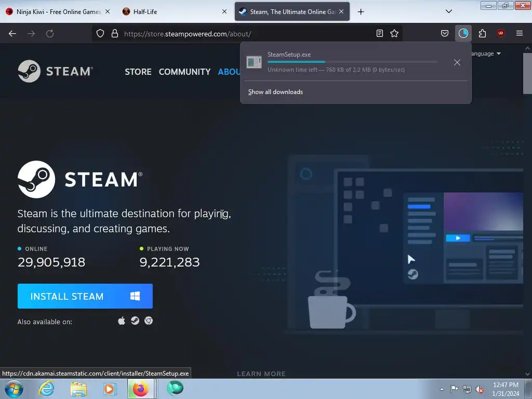The width and height of the screenshot is (532, 399).
Task: Click the Apple macOS download icon
Action: 122,321
